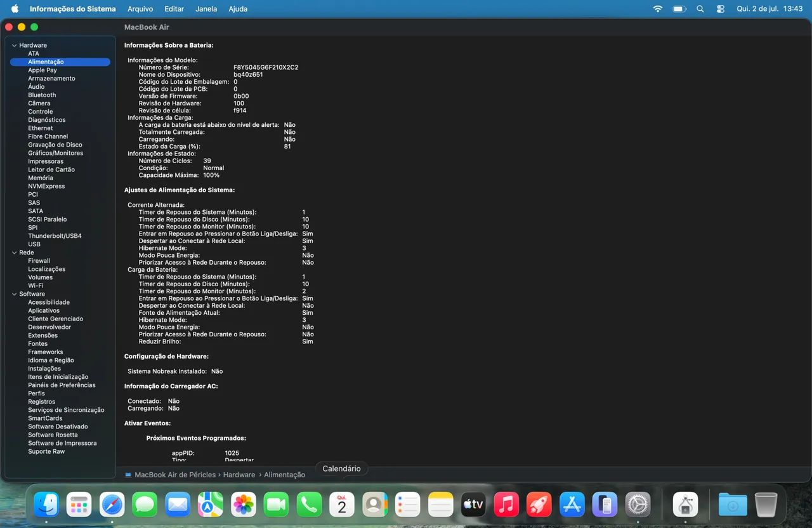This screenshot has width=812, height=528.
Task: Select Alimentação in the sidebar
Action: (x=60, y=62)
